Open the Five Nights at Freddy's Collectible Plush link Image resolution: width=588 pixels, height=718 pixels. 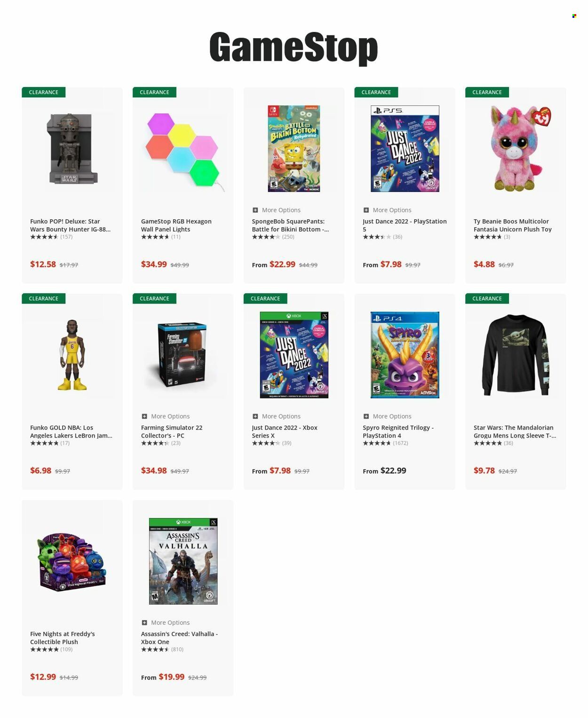(x=63, y=638)
